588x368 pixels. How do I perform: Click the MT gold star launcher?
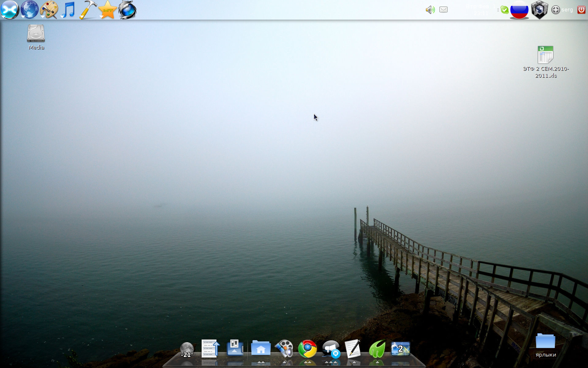coord(108,10)
